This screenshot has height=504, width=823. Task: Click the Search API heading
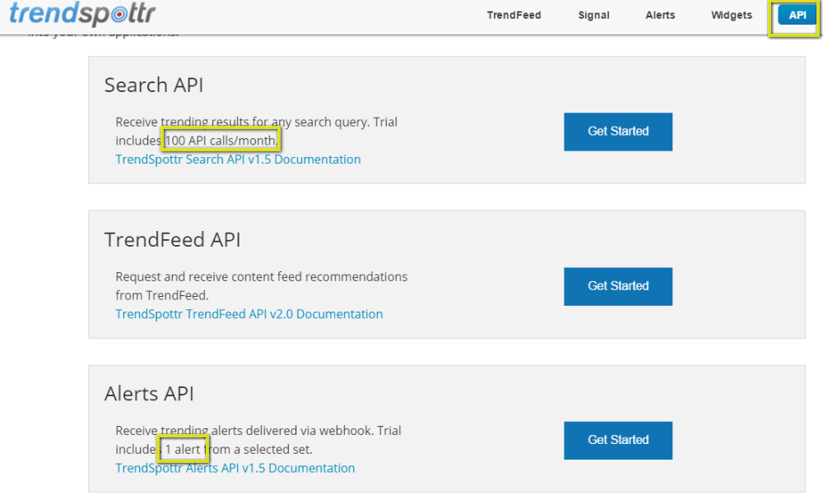(154, 85)
